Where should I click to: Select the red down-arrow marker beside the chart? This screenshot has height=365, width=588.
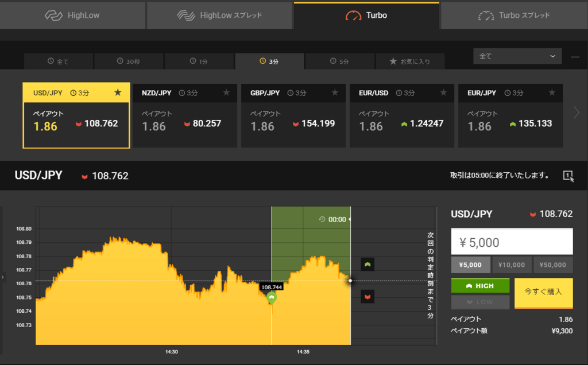pyautogui.click(x=367, y=296)
